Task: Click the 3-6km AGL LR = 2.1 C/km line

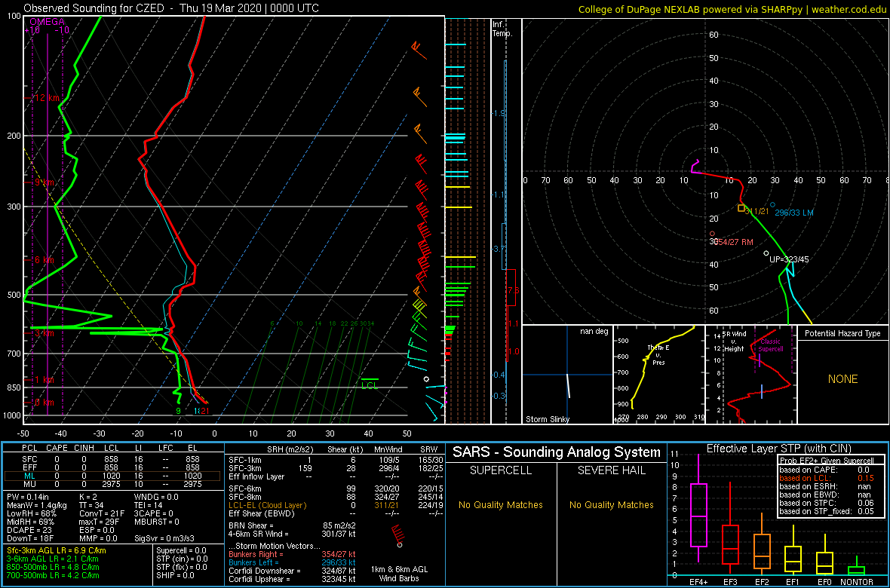Action: coord(53,559)
